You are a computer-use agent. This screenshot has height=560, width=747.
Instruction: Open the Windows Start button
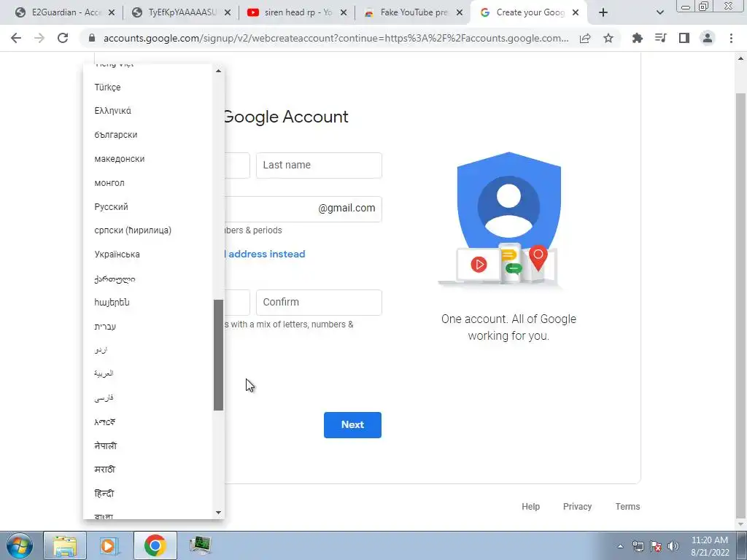[20, 545]
